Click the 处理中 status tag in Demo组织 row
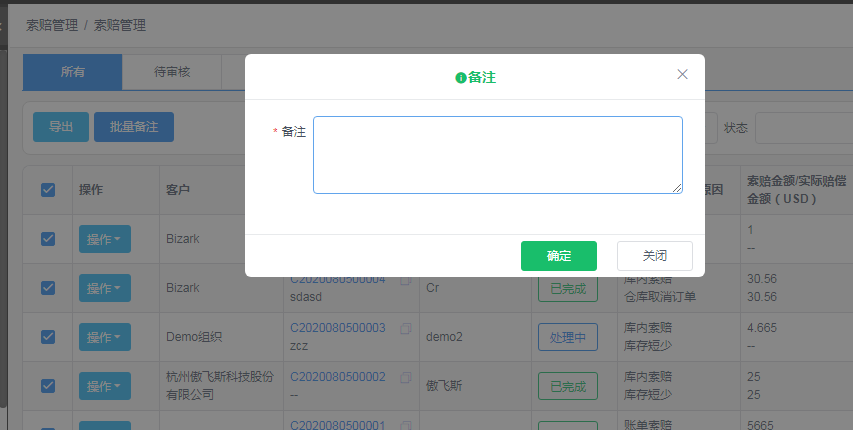Image resolution: width=853 pixels, height=430 pixels. [x=568, y=337]
